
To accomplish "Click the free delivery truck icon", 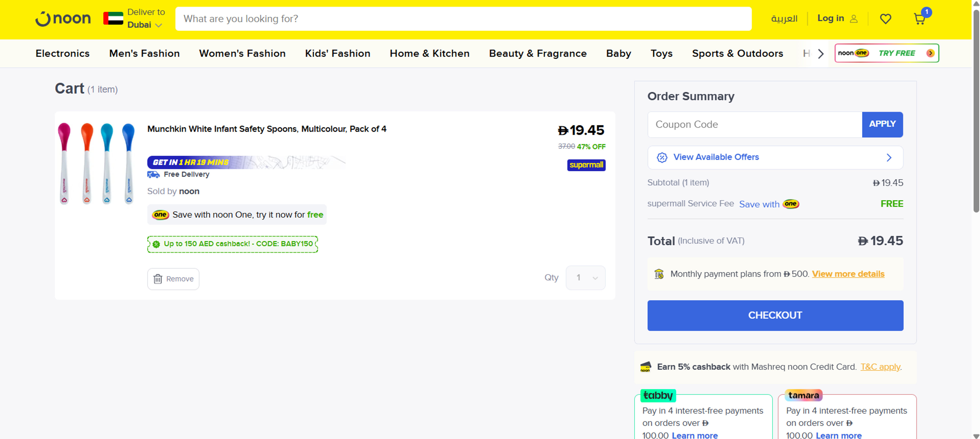I will [x=153, y=174].
